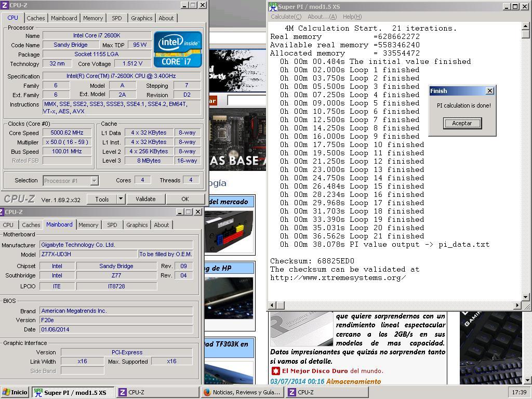Expand the Processor #1 selection combo box
This screenshot has height=399, width=532.
point(94,181)
